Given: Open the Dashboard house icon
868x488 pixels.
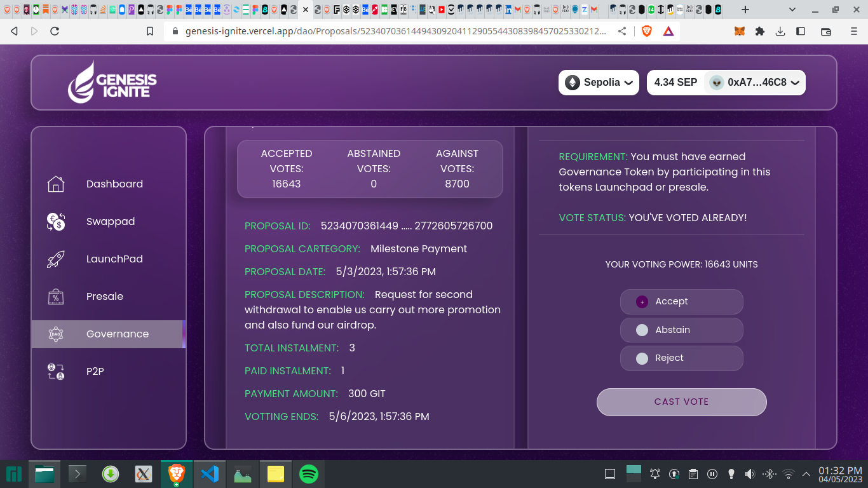Looking at the screenshot, I should coord(56,184).
